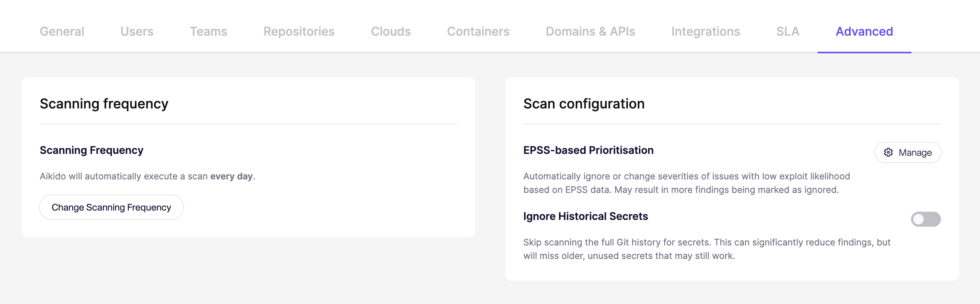The width and height of the screenshot is (980, 304).
Task: Click the 'Ignore Historical Secrets' label
Action: coord(586,216)
